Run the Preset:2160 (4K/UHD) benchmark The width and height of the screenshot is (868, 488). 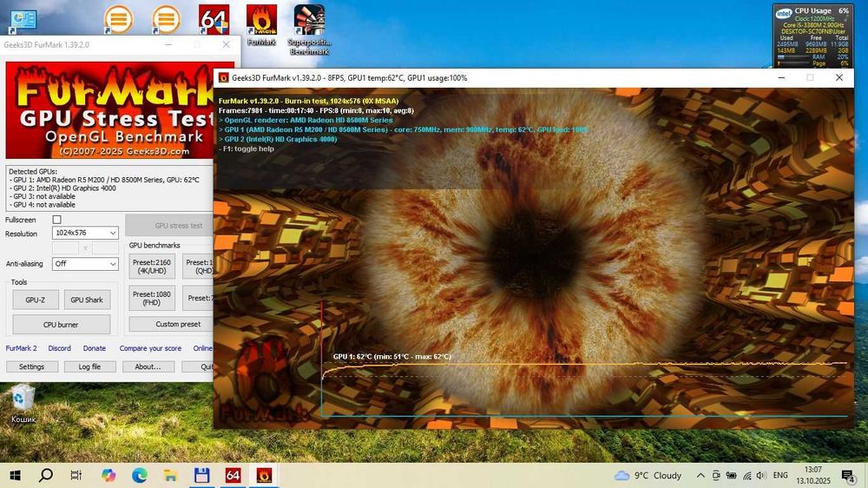click(152, 267)
